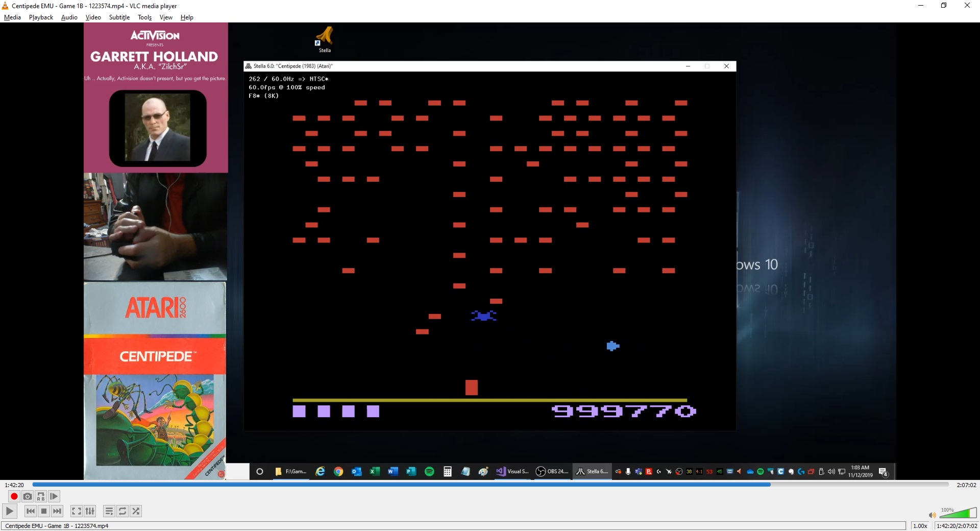Minimize the VLC media player window
This screenshot has width=980, height=531.
921,6
